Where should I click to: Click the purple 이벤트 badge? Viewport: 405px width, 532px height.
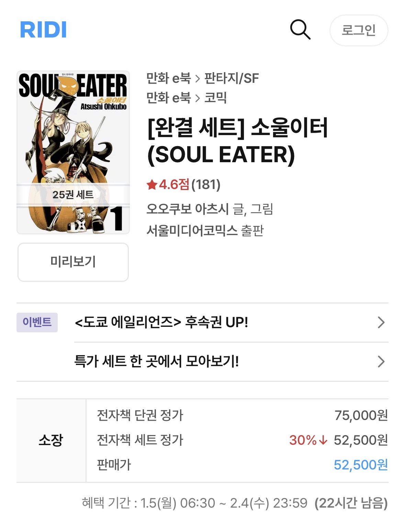tap(37, 322)
